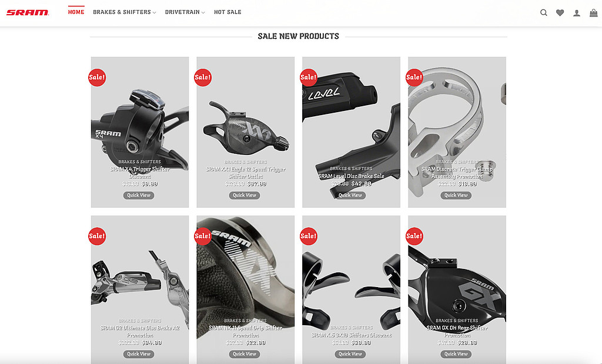Screen dimensions: 602x364
Task: Quick View the SRAM X4 Trigger Shifter
Action: point(139,196)
